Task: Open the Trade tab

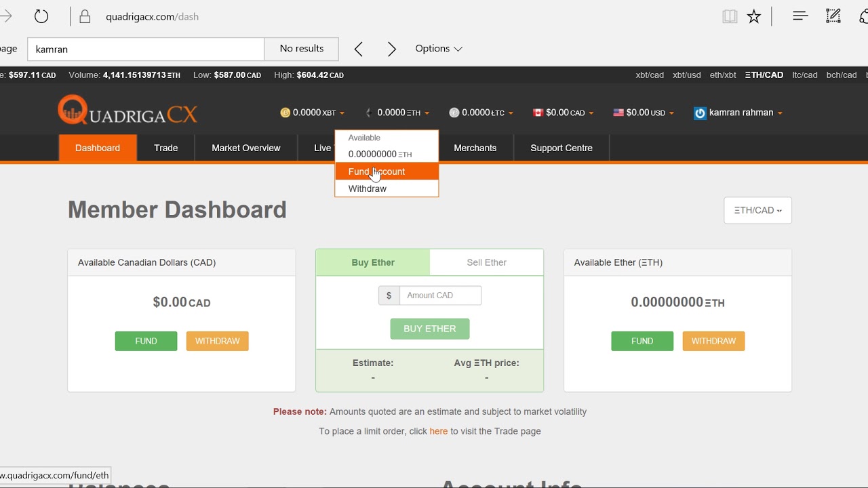Action: 166,148
